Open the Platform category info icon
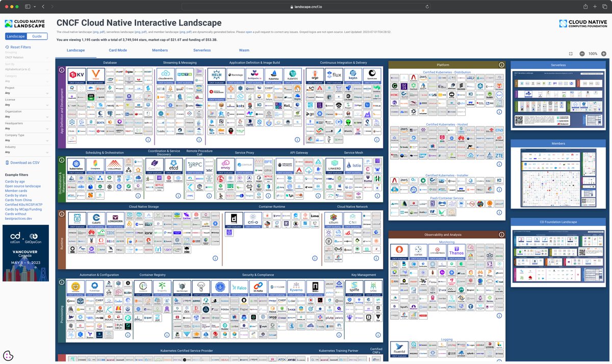 pyautogui.click(x=501, y=65)
